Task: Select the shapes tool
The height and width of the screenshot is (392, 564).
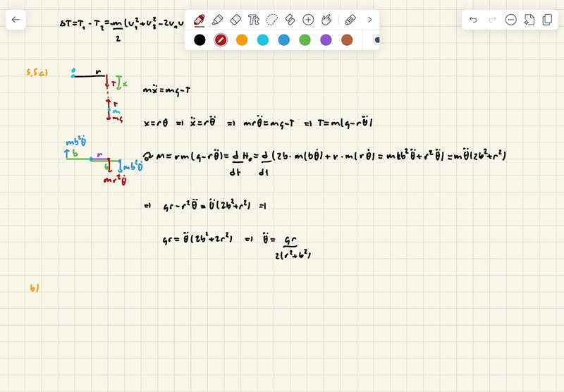Action: click(290, 20)
